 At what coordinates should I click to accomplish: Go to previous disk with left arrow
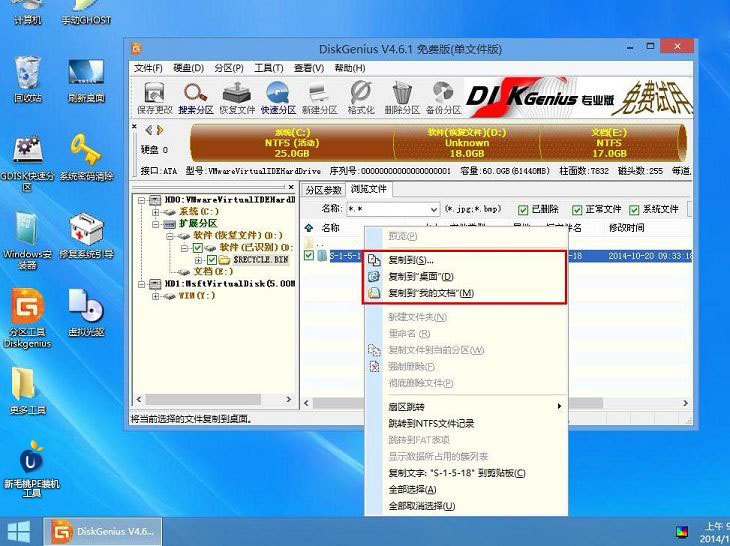[x=149, y=130]
